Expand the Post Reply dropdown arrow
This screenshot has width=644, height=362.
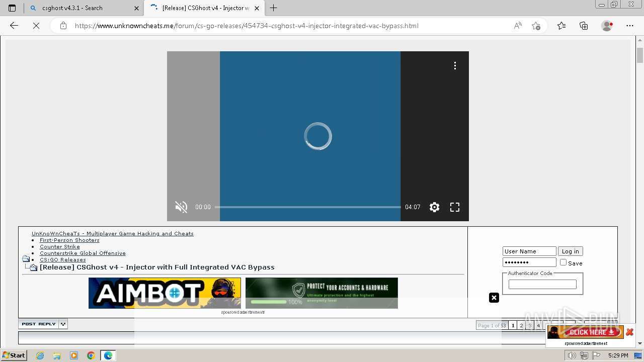tap(63, 324)
